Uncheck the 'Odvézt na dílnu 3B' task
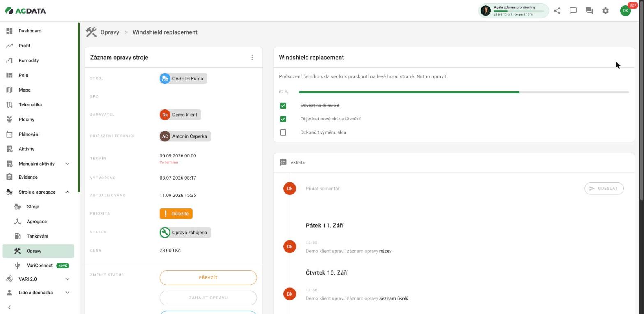Screen dimensions: 644x314 coord(283,106)
